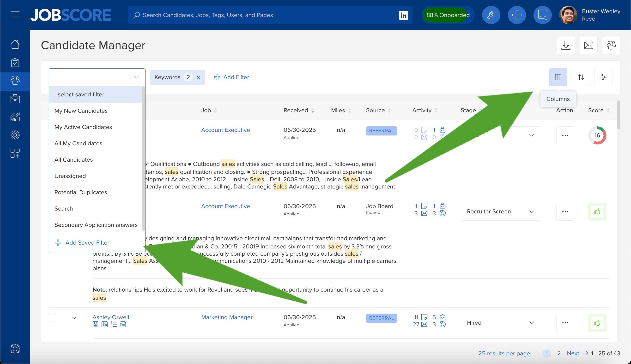Open Jobs briefcase icon in sidebar
The image size is (631, 364).
(x=15, y=99)
